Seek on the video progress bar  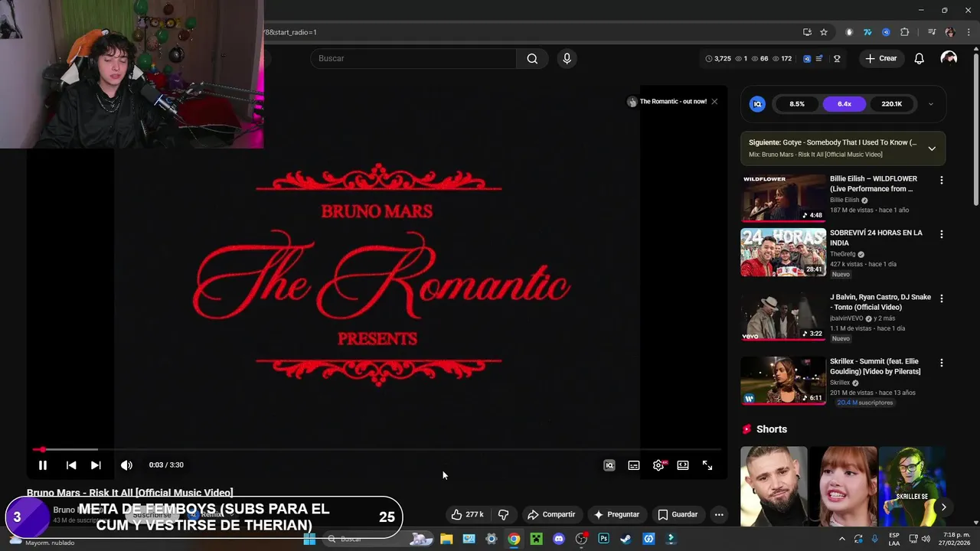(377, 449)
